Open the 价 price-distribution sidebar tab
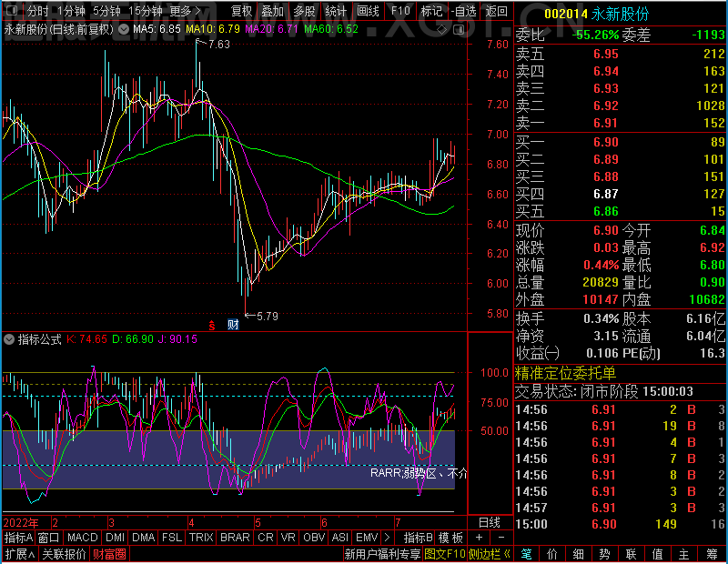This screenshot has height=564, width=728. (552, 554)
